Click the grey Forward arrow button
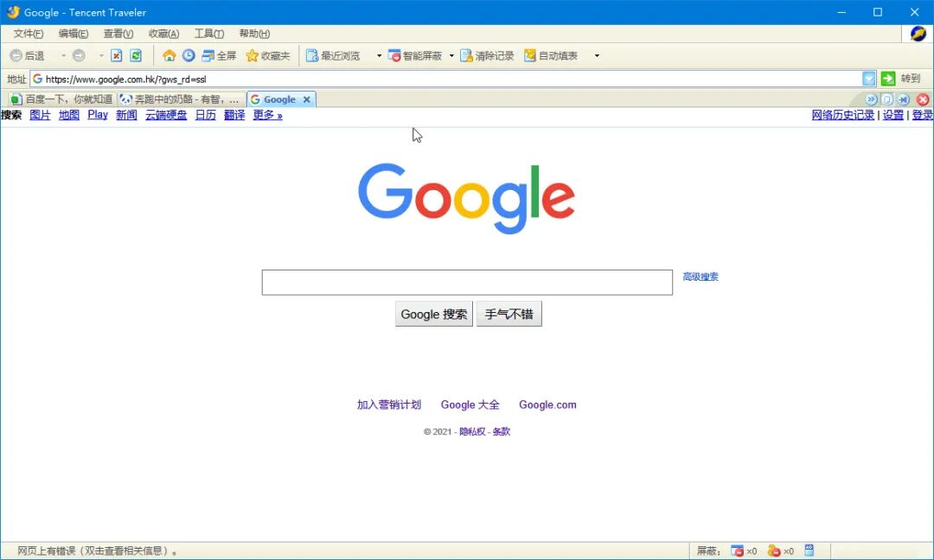This screenshot has width=934, height=560. [79, 55]
